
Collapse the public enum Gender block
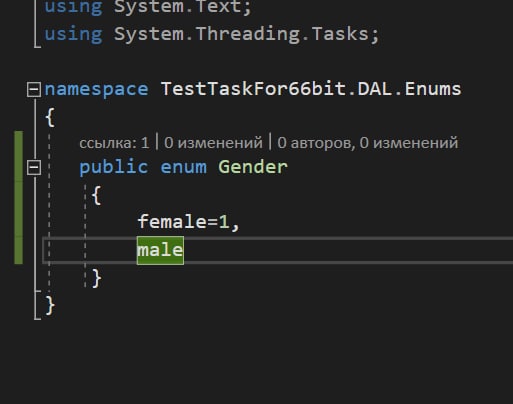(34, 167)
